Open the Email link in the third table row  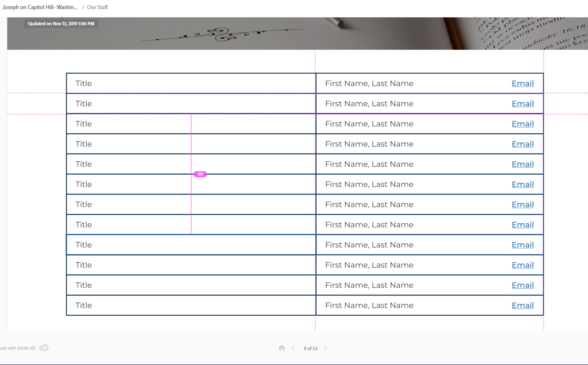[523, 124]
